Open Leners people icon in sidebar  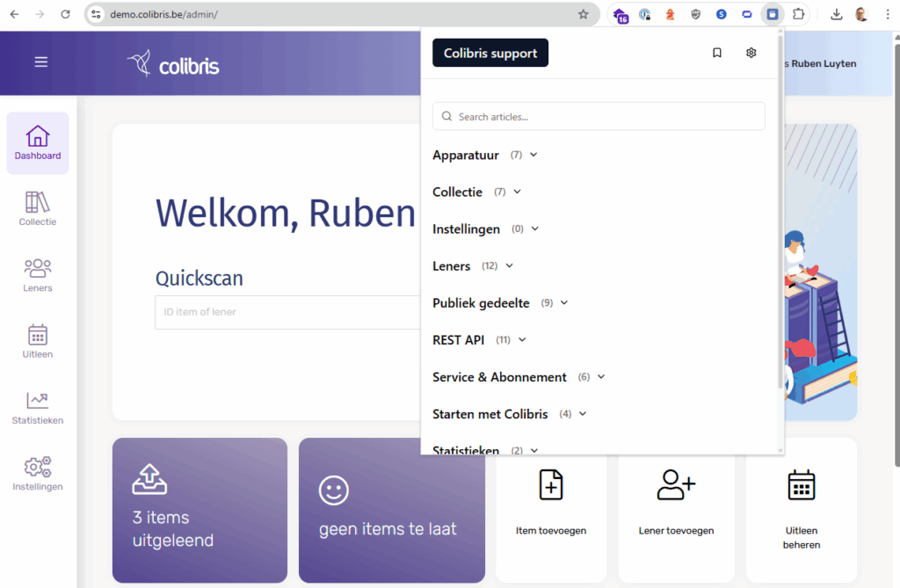(38, 268)
